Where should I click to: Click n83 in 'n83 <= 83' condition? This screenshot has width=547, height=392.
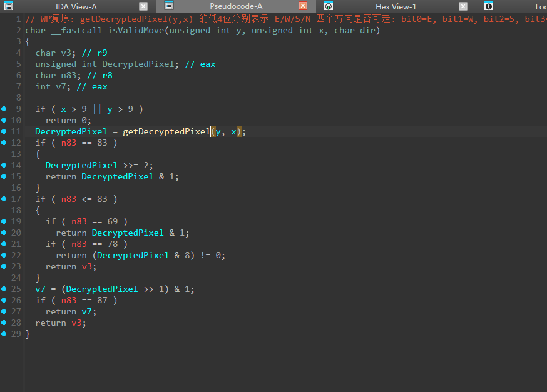(x=69, y=199)
